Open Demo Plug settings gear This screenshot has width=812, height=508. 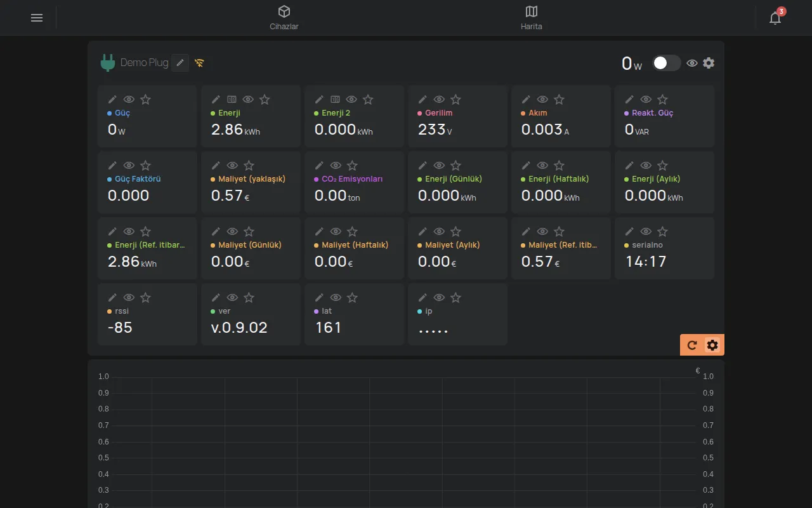(709, 63)
